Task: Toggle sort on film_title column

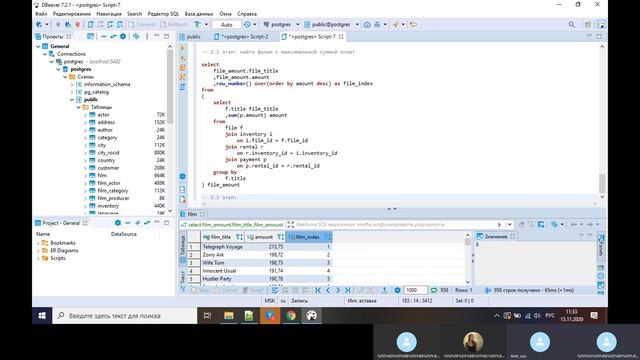Action: (x=239, y=237)
